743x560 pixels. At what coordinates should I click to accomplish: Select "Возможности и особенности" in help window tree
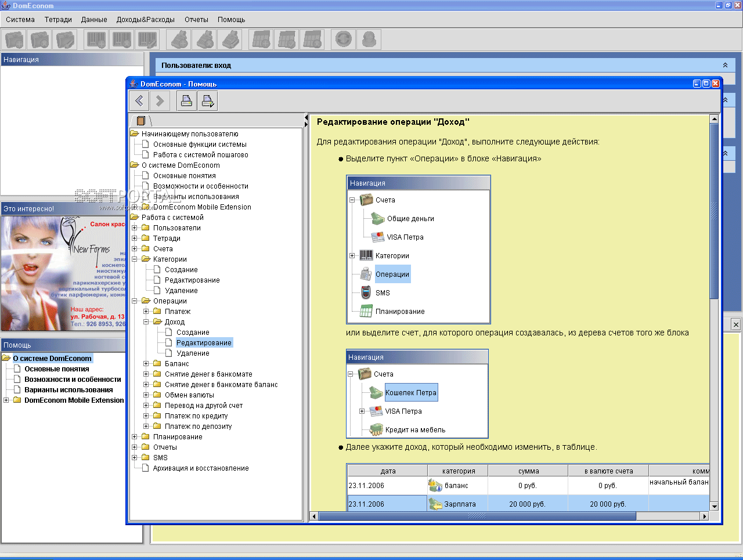tap(201, 186)
